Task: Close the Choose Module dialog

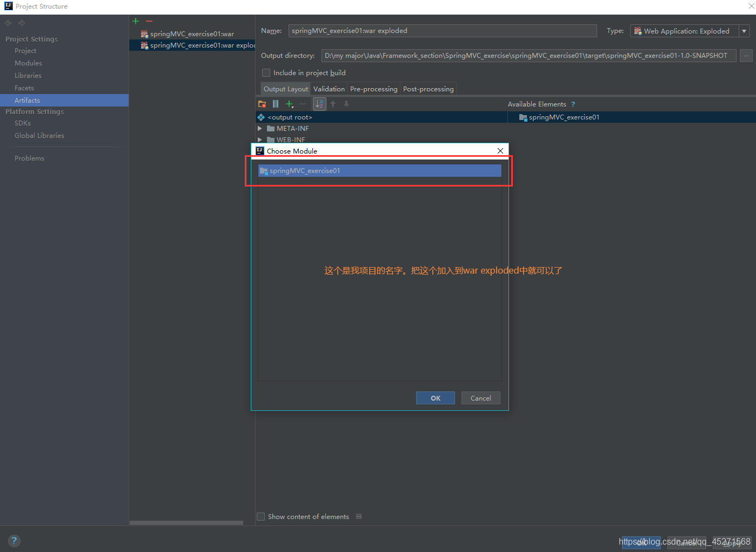Action: coord(500,151)
